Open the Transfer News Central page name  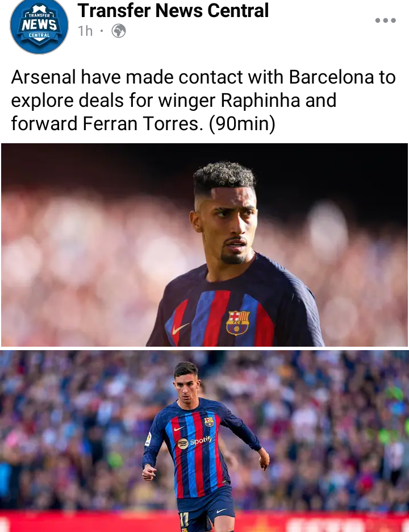click(x=173, y=10)
